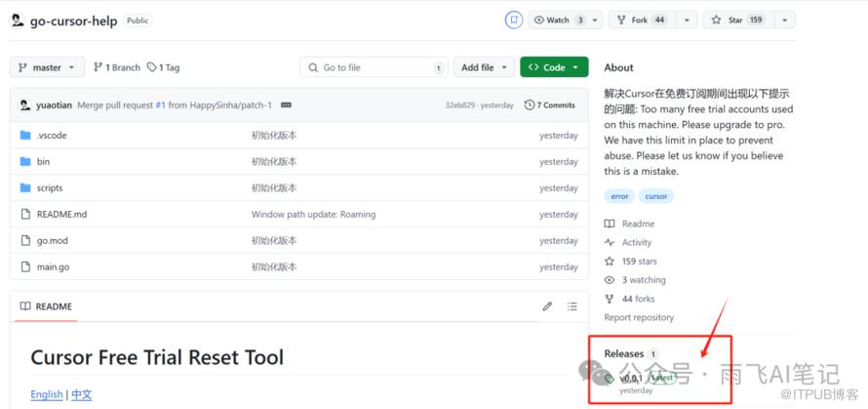The width and height of the screenshot is (868, 409).
Task: View the 1 Tag link
Action: (163, 67)
